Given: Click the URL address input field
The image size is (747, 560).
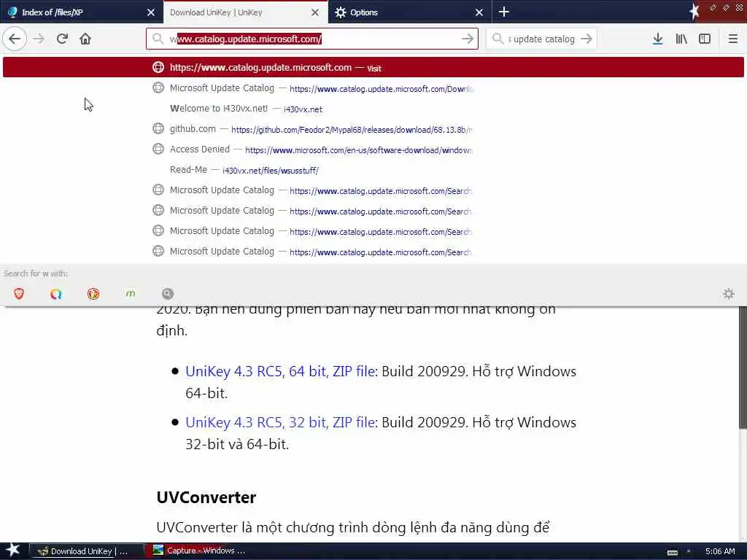Looking at the screenshot, I should point(312,39).
